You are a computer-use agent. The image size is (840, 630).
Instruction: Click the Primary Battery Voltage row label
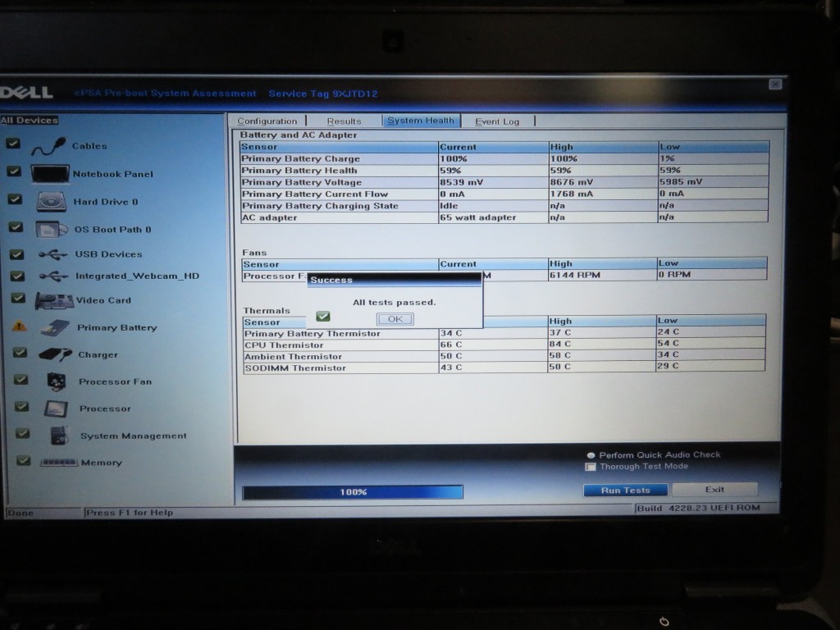click(x=302, y=182)
